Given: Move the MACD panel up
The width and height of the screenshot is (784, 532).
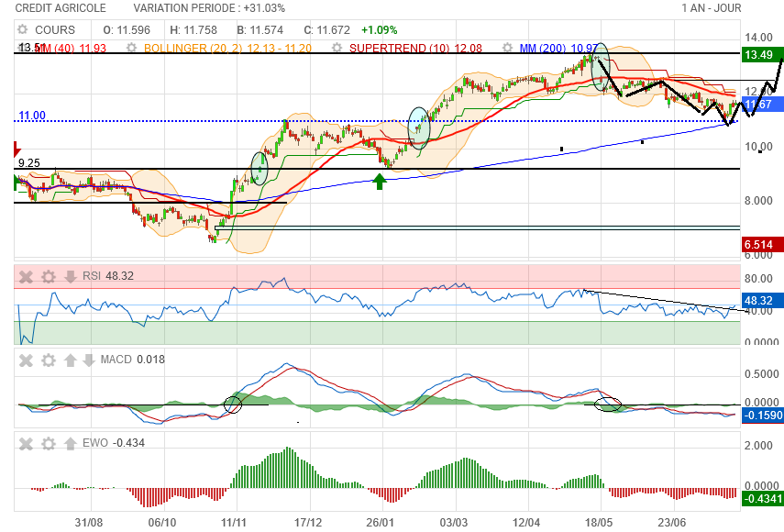Looking at the screenshot, I should tap(71, 360).
